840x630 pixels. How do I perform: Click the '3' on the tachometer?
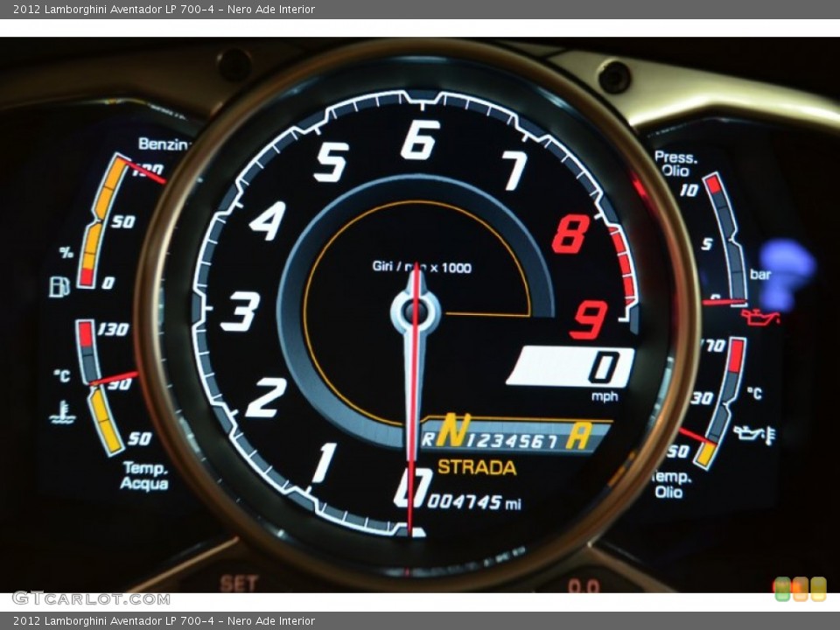pyautogui.click(x=241, y=311)
